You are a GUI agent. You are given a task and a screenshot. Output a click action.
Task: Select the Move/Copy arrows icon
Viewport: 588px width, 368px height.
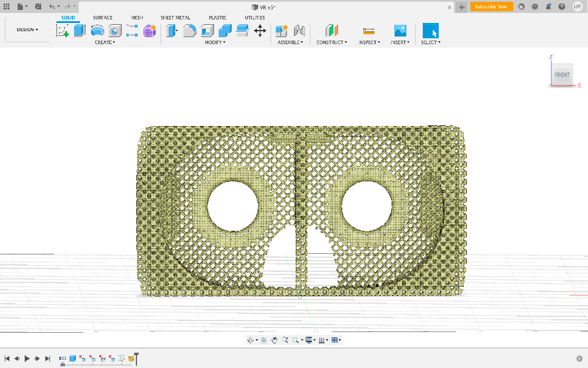coord(260,31)
